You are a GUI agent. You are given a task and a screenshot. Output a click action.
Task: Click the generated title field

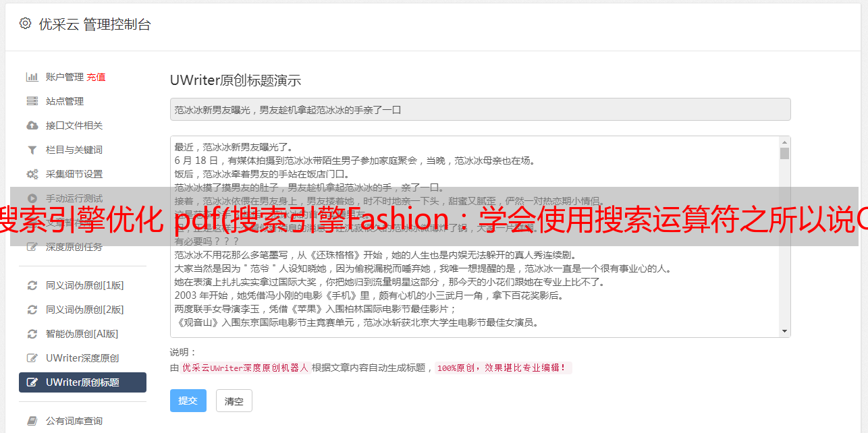480,109
